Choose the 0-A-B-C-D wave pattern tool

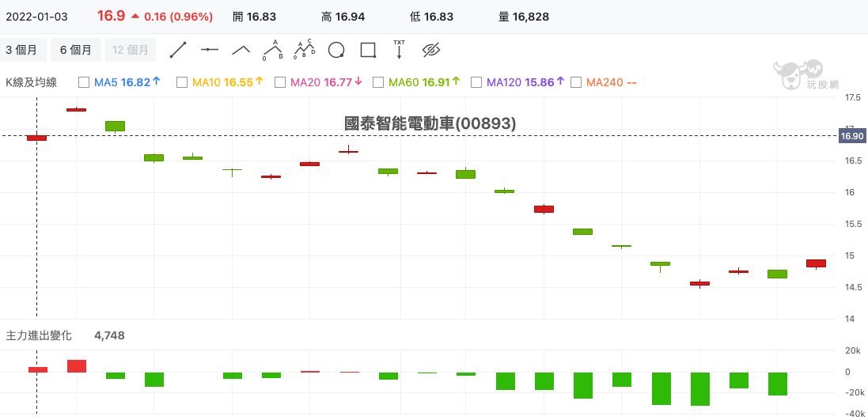[x=305, y=50]
